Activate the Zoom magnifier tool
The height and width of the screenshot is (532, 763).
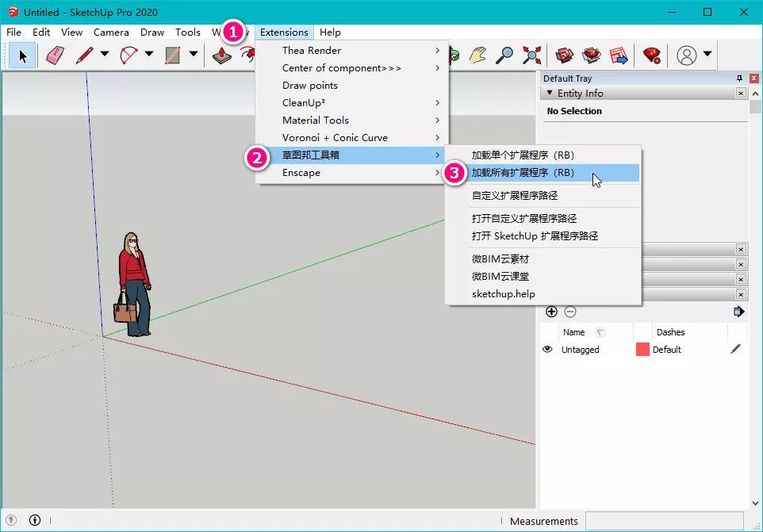504,55
